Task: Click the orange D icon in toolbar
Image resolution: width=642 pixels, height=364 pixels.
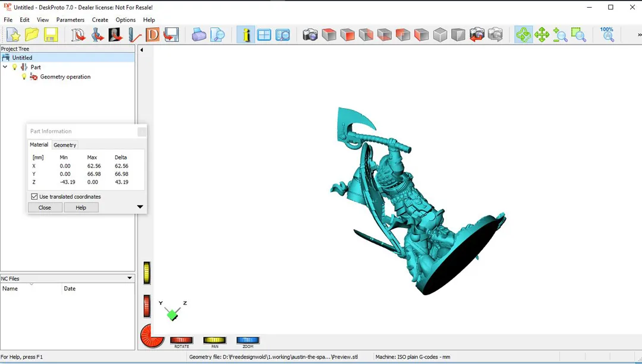Action: coord(152,35)
